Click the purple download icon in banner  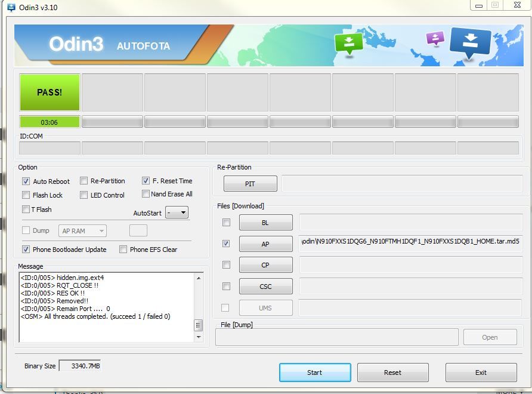[435, 38]
